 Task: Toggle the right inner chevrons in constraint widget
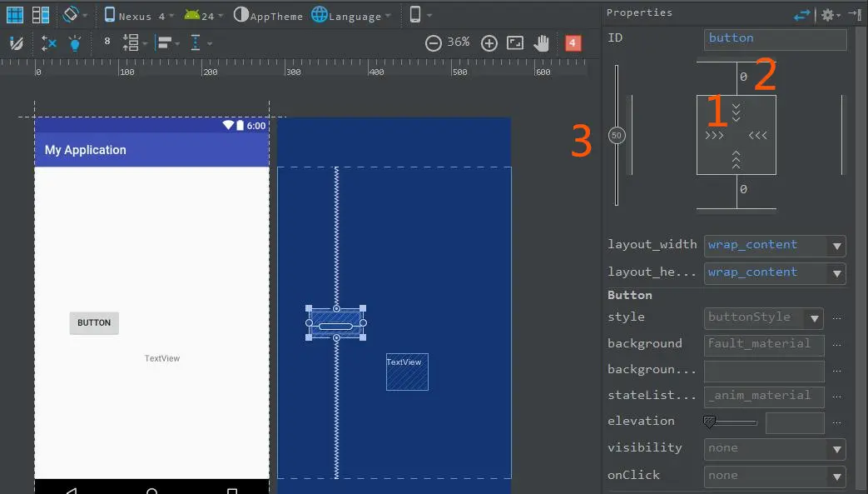click(758, 135)
